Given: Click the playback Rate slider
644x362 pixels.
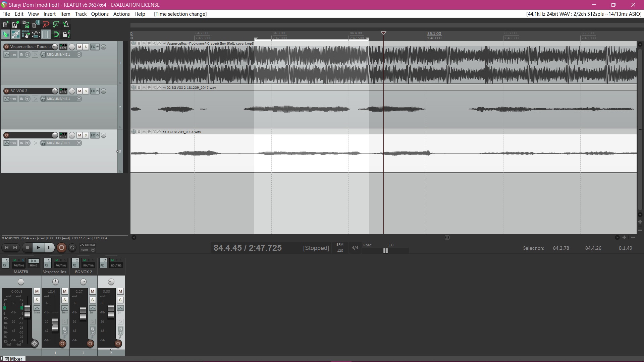Looking at the screenshot, I should 385,250.
